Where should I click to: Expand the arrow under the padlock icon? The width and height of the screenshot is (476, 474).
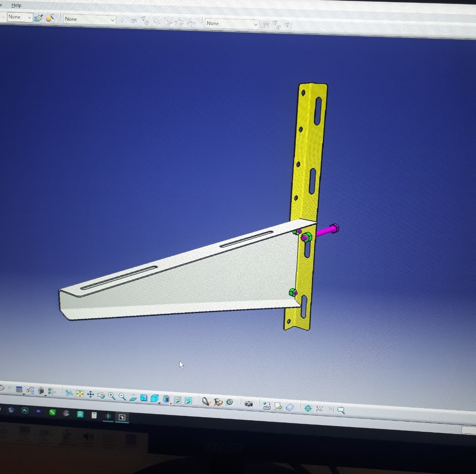point(45,395)
